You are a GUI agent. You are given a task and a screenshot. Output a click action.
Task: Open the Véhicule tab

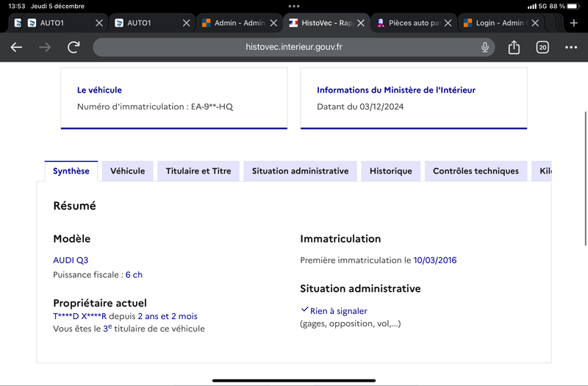127,171
